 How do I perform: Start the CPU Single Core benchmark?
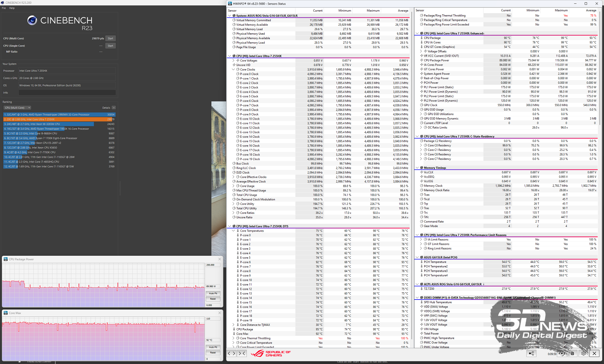coord(110,46)
